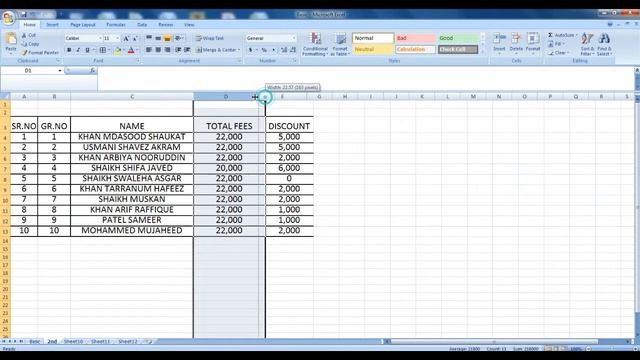Open Conditional Formatting menu
This screenshot has width=640, height=360.
[x=315, y=44]
